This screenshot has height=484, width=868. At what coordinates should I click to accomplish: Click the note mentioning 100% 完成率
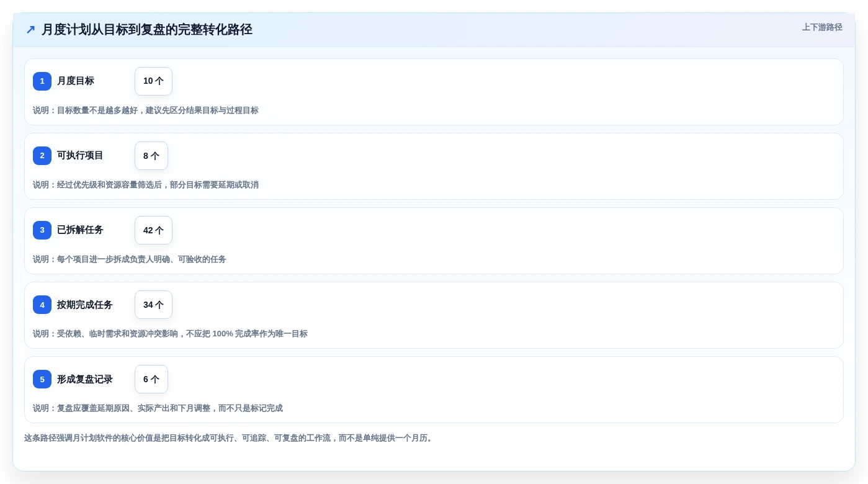[170, 334]
